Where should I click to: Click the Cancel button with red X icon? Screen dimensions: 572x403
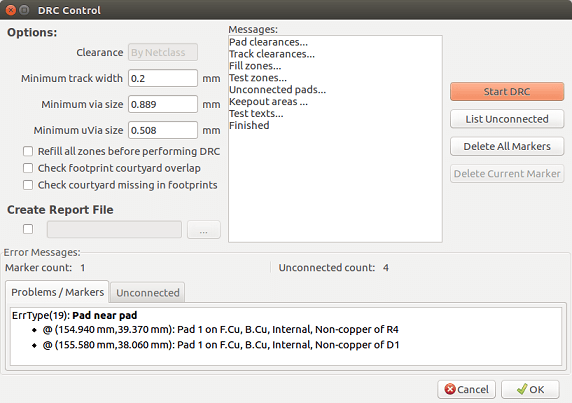466,390
